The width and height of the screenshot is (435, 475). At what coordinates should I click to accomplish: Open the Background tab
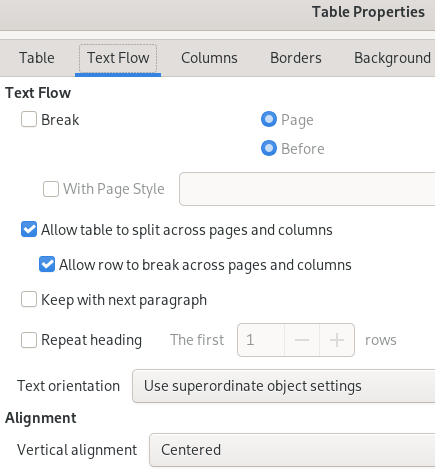(x=392, y=58)
